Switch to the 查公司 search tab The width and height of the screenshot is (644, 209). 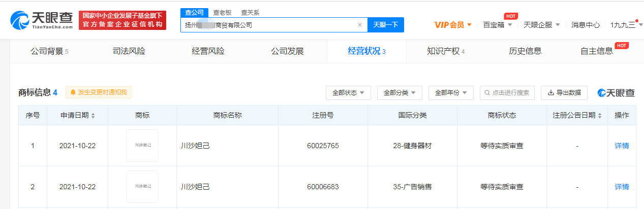(193, 13)
